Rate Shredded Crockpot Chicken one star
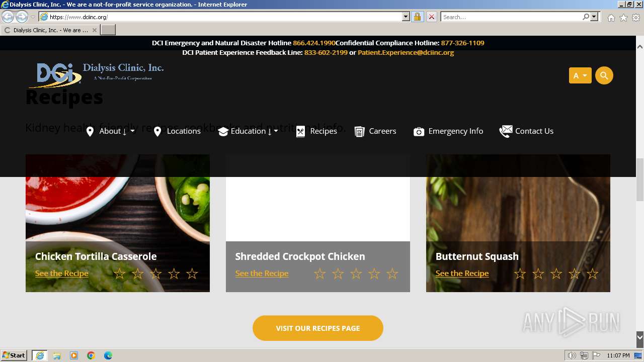 (x=319, y=274)
